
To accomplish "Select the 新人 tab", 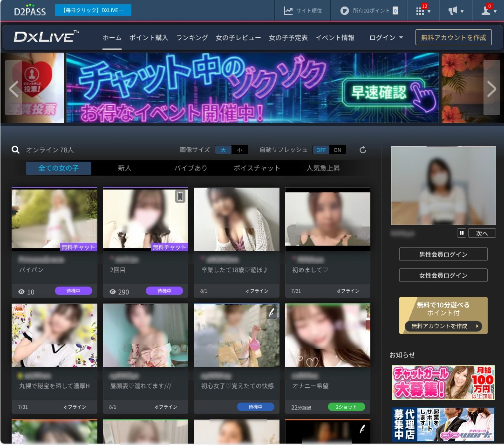I will 125,168.
